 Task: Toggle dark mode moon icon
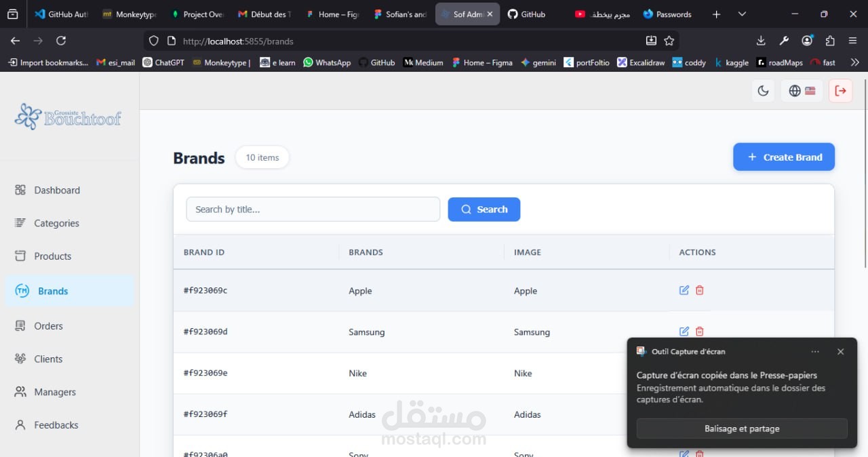coord(763,91)
